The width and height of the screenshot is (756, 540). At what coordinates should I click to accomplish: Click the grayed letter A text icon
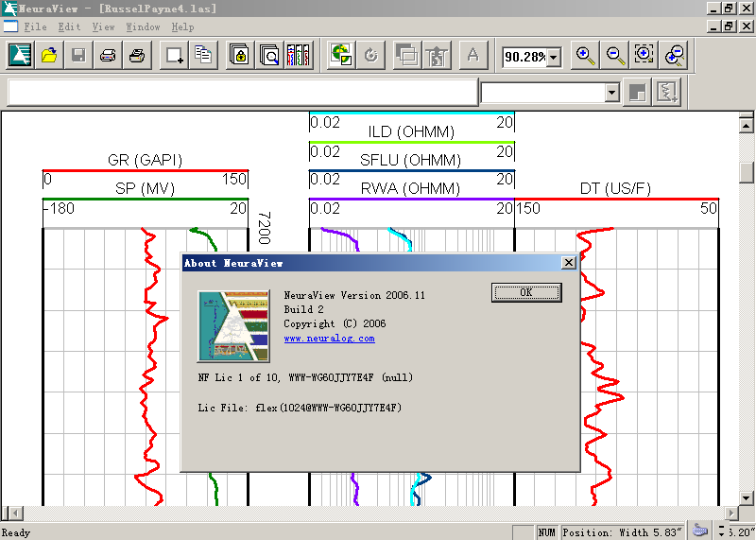click(x=473, y=55)
